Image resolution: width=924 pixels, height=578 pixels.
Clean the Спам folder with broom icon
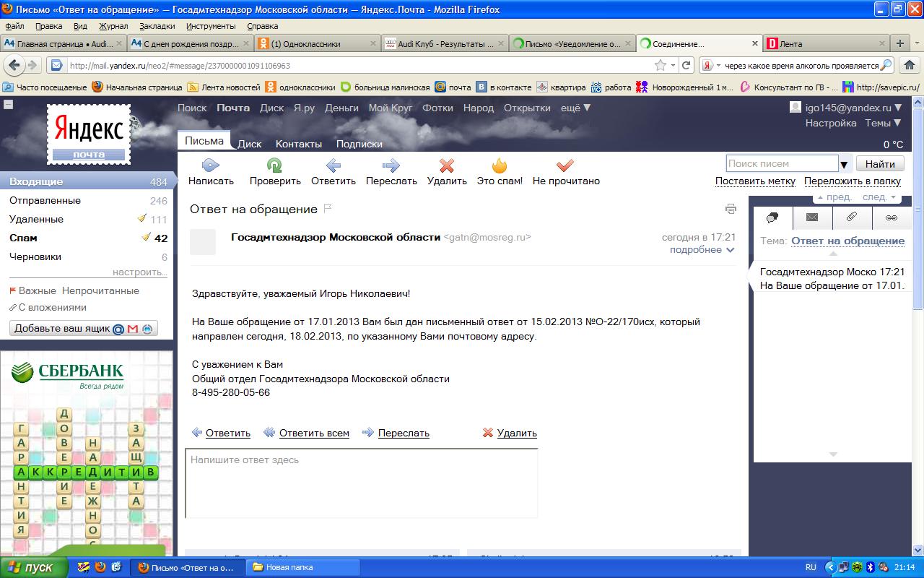tap(146, 237)
